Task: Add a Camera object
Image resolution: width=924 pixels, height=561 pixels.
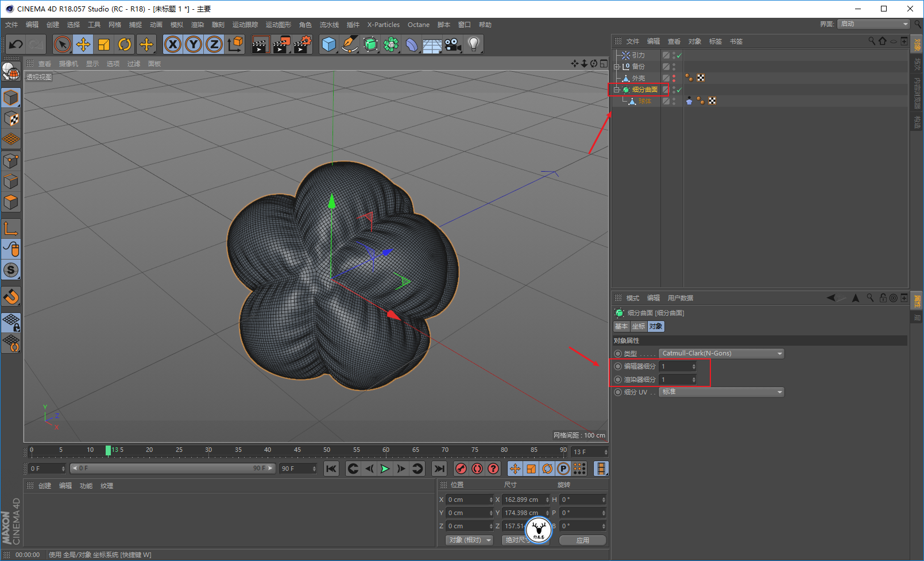Action: coord(453,44)
